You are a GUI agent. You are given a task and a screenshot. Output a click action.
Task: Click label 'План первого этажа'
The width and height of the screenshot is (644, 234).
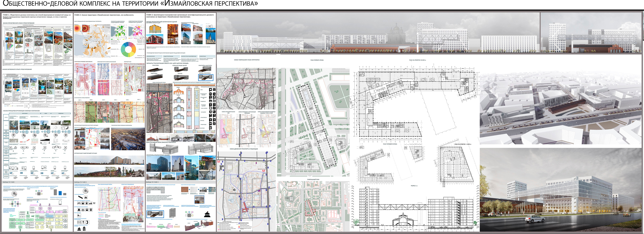317,60
